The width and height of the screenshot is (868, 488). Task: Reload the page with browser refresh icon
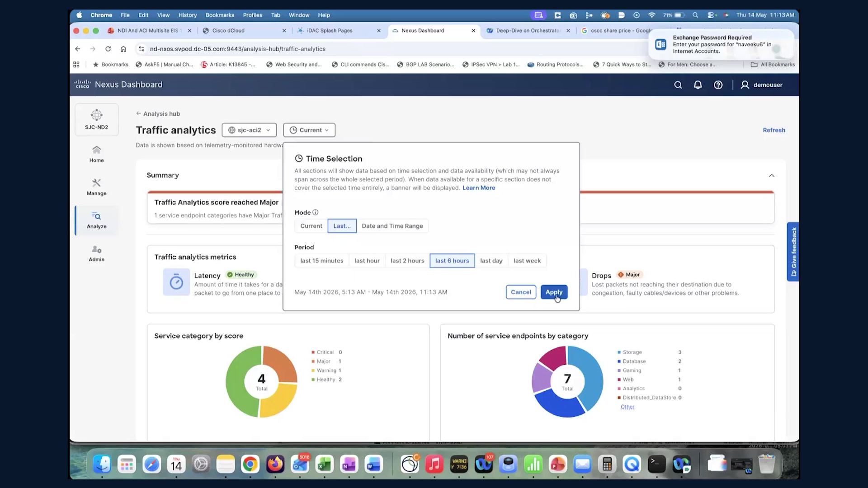tap(108, 49)
